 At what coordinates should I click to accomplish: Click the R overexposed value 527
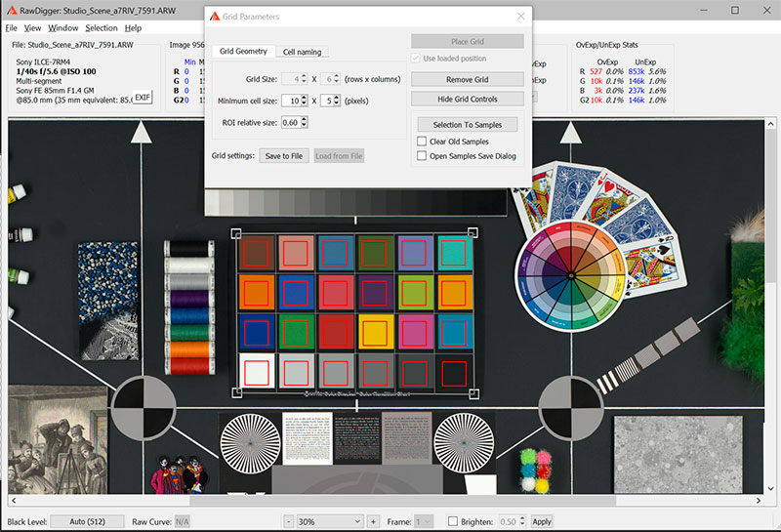(596, 71)
